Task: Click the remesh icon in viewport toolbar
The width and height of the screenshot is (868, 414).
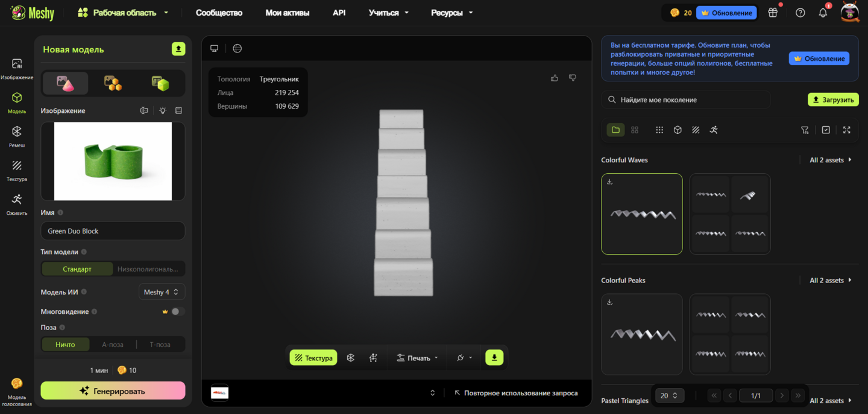Action: tap(351, 358)
